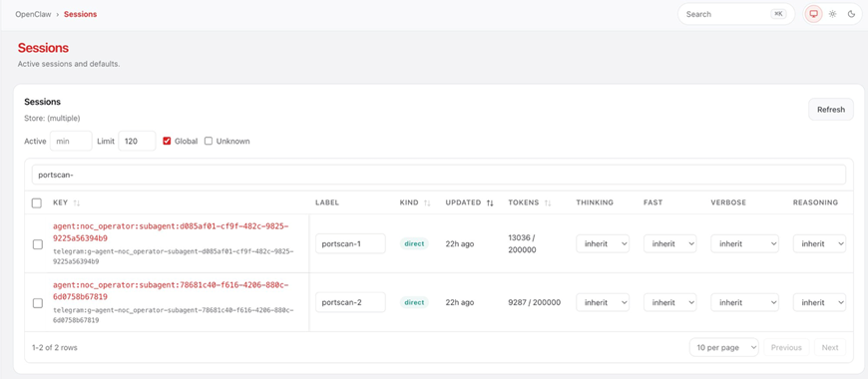Check the select-all header checkbox
868x379 pixels.
coord(37,203)
